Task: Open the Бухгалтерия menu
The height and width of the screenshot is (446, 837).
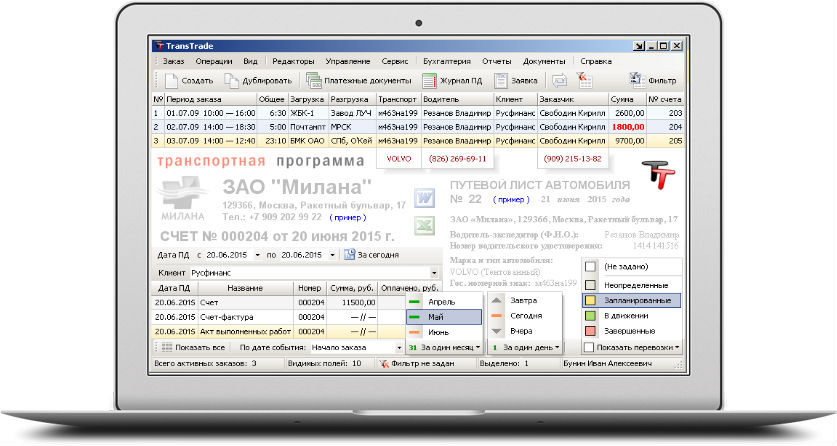Action: tap(447, 61)
